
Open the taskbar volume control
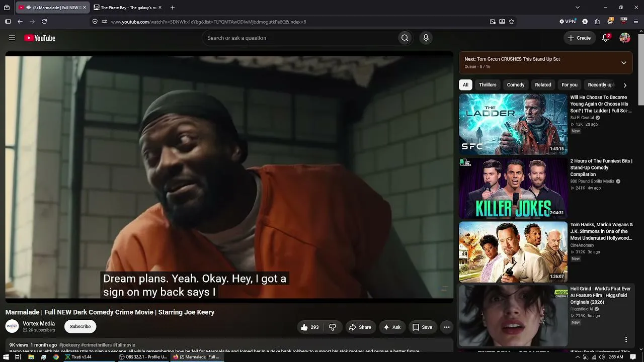(602, 357)
